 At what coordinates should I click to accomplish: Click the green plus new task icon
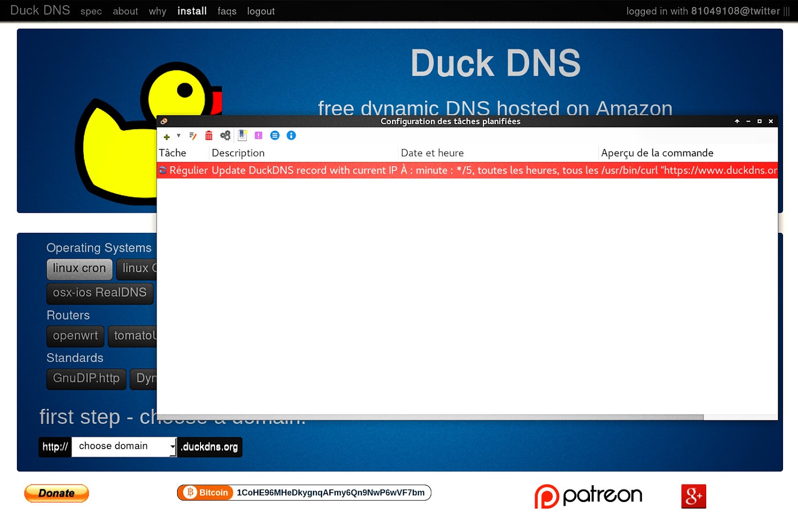click(x=167, y=136)
